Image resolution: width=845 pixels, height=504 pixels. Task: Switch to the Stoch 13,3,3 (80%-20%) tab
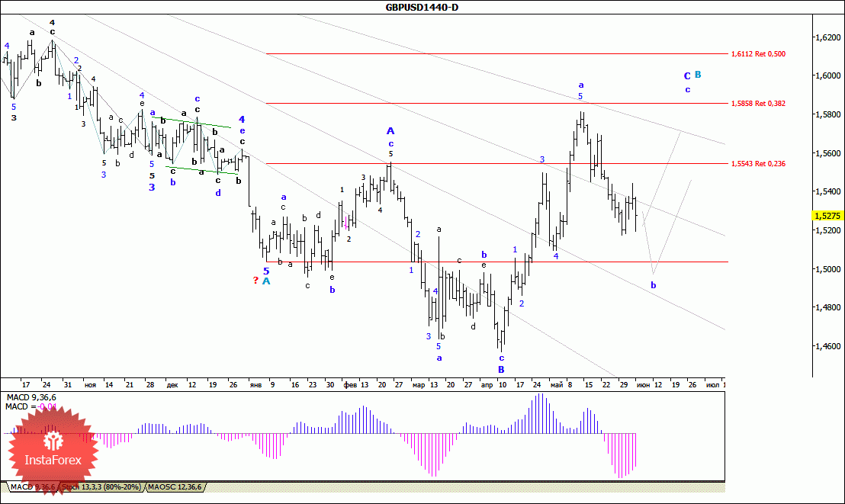pos(101,487)
